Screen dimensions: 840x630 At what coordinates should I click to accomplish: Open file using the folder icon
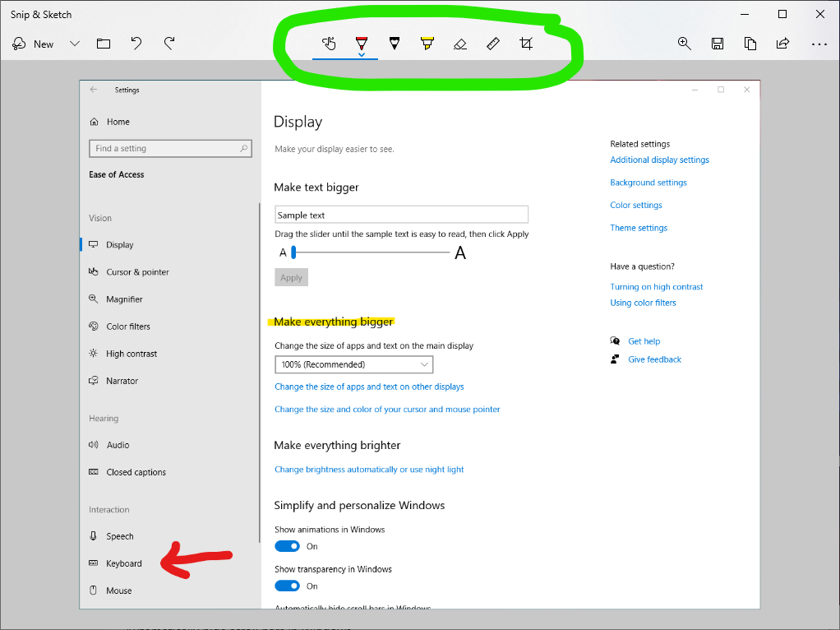click(104, 44)
